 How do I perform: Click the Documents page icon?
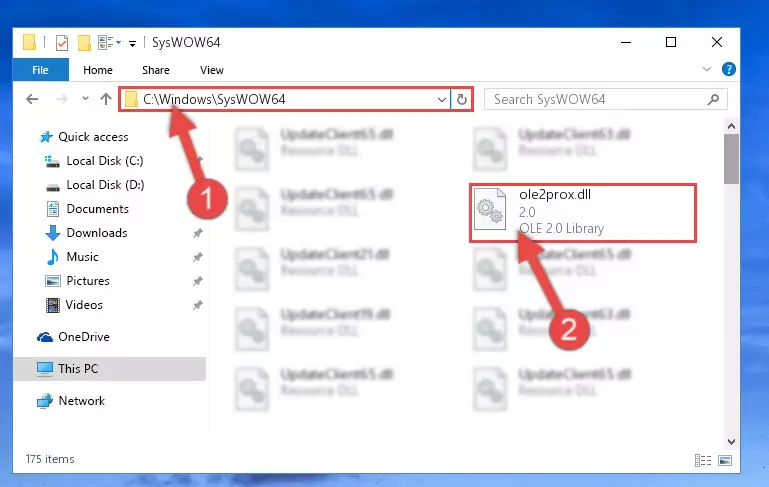point(52,209)
